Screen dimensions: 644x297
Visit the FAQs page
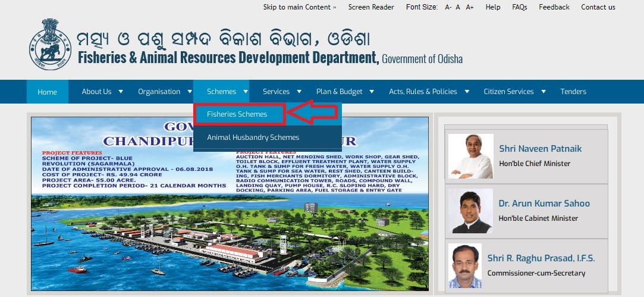pyautogui.click(x=519, y=7)
